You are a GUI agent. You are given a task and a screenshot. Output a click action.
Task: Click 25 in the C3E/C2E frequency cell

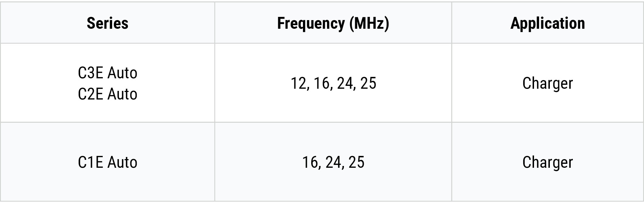point(368,83)
